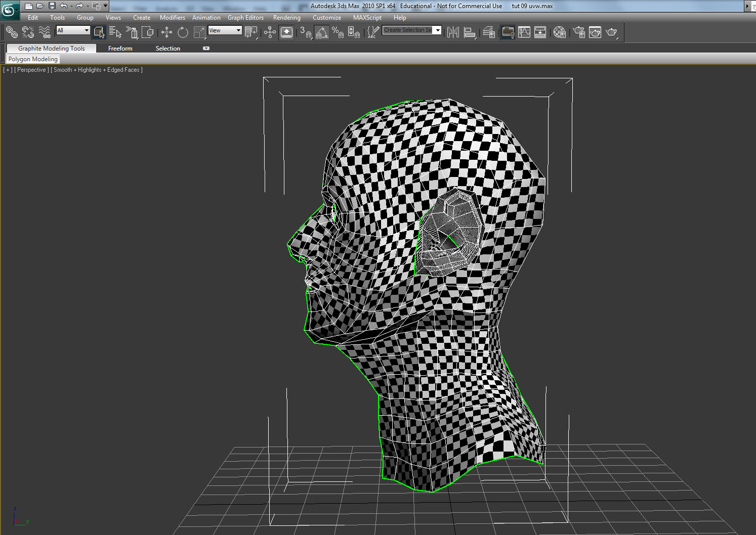Click the Polygon Modeling panel label

point(32,59)
